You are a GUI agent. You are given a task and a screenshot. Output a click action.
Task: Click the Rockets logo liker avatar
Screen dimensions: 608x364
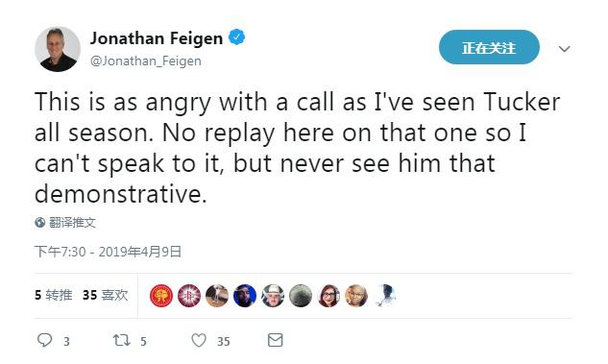[x=189, y=296]
